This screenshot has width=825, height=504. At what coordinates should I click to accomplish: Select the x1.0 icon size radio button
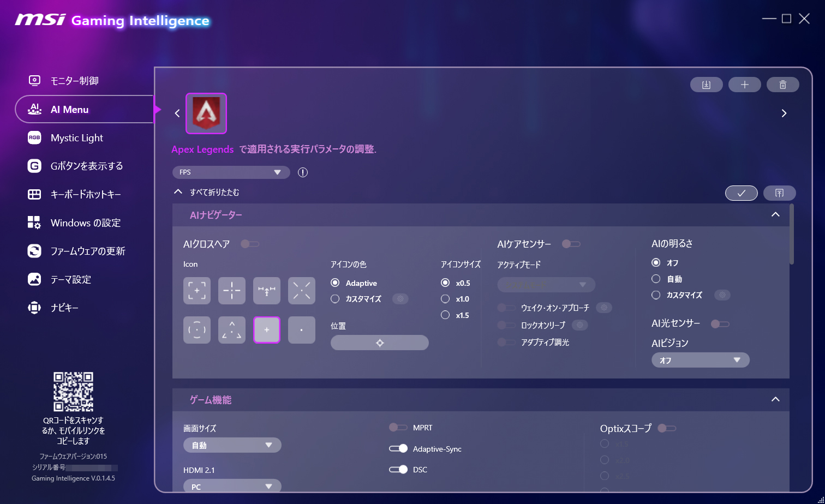(445, 298)
